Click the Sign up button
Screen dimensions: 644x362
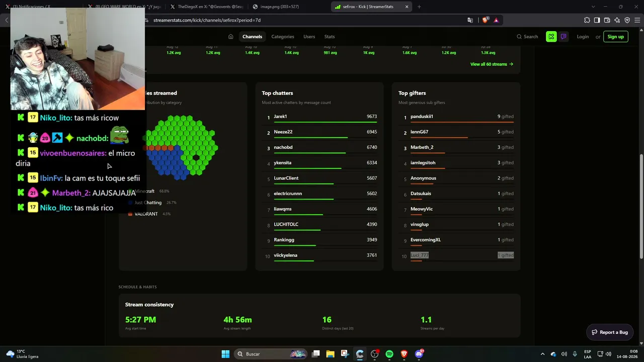[x=615, y=37]
